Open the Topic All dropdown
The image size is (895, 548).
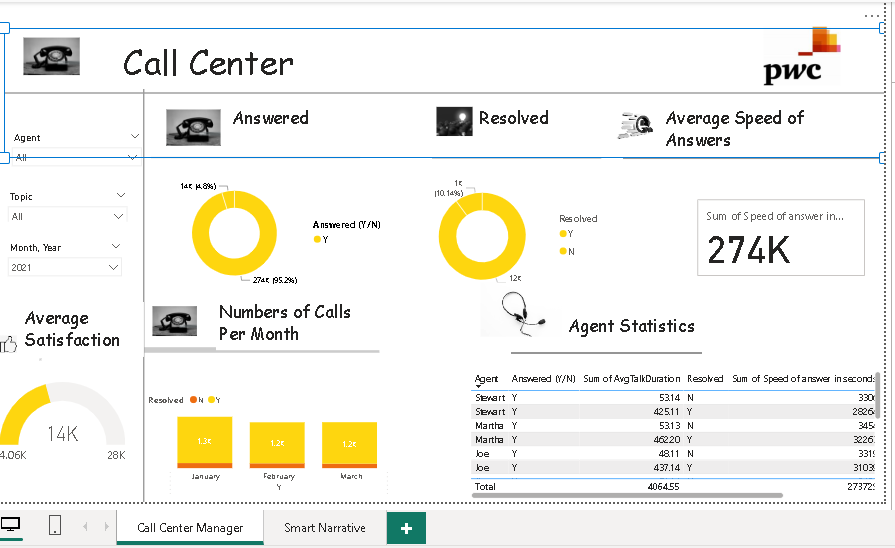point(67,216)
